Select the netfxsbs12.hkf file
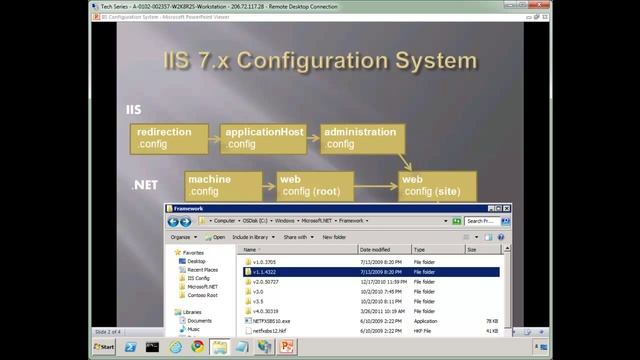The width and height of the screenshot is (640, 360). [269, 331]
